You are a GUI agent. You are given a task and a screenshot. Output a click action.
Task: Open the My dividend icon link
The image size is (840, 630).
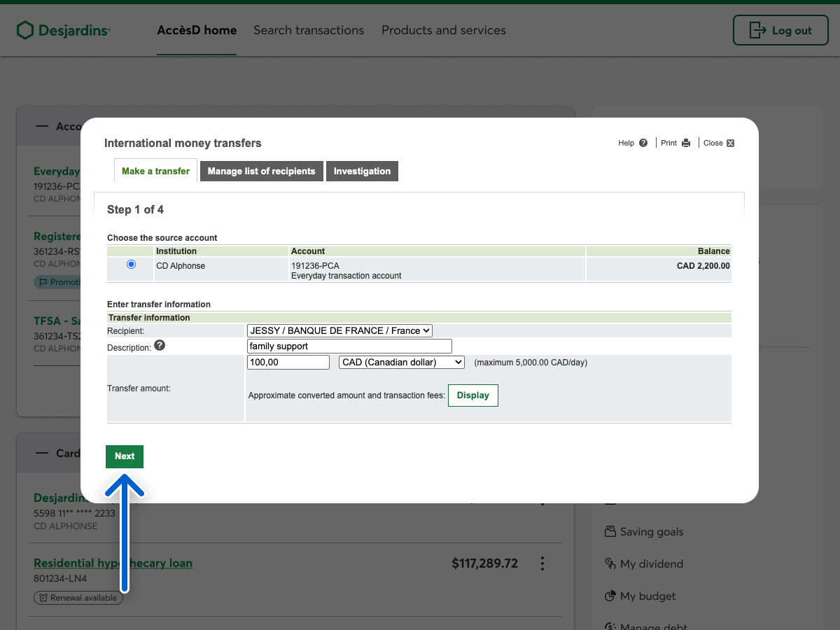click(610, 563)
